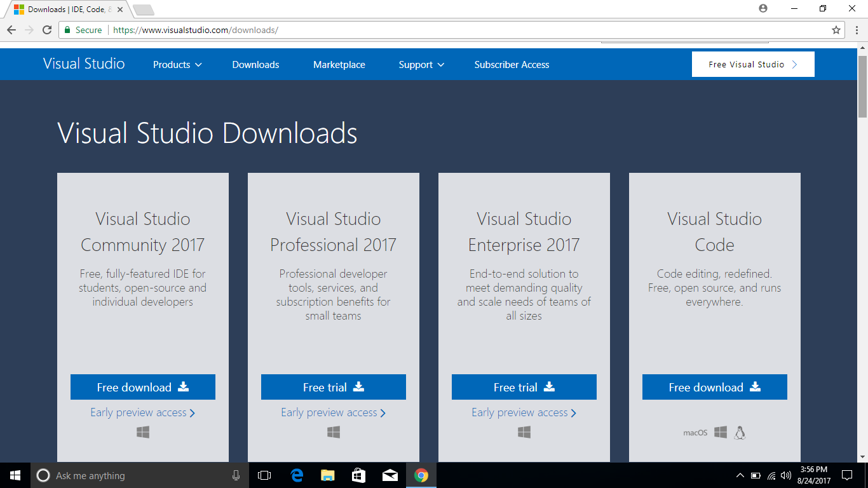The image size is (868, 488).
Task: Expand the Products dropdown menu
Action: click(177, 64)
